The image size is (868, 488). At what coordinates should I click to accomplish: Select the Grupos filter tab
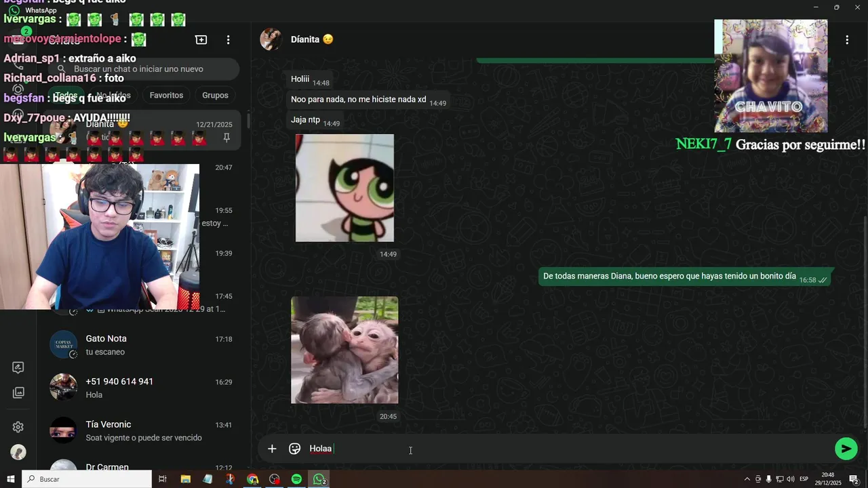click(215, 96)
